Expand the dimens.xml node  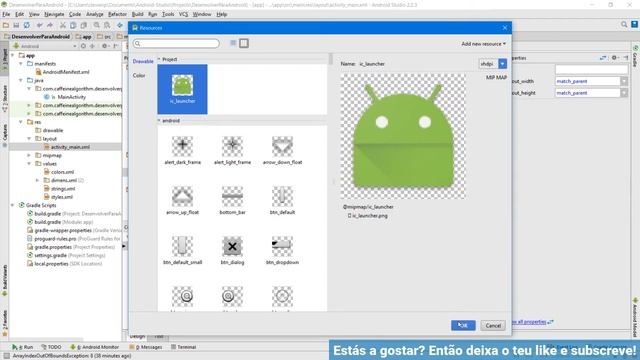click(x=37, y=180)
